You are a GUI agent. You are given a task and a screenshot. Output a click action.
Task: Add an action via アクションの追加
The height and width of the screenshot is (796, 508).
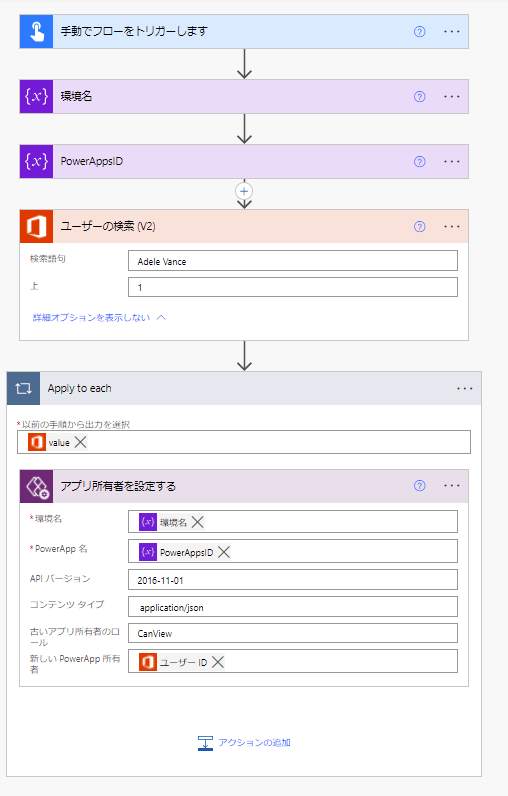pyautogui.click(x=244, y=743)
